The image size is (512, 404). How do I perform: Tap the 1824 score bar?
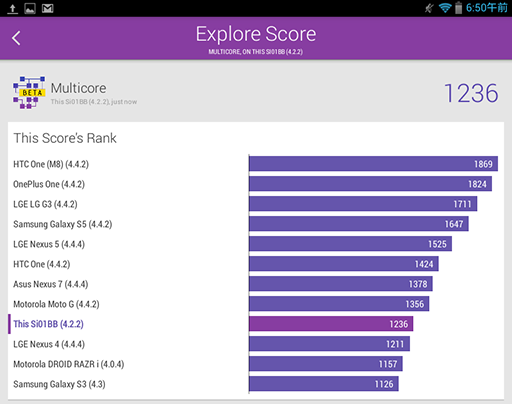pyautogui.click(x=371, y=184)
